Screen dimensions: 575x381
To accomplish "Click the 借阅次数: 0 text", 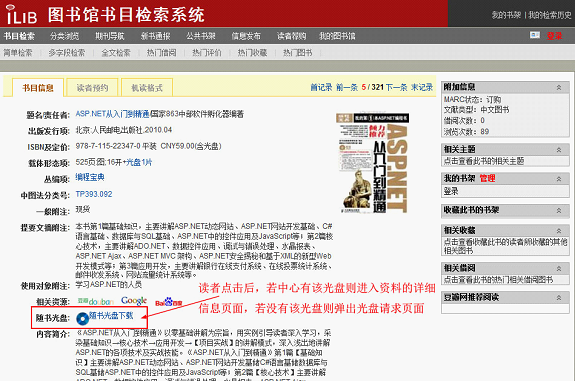I will [464, 120].
